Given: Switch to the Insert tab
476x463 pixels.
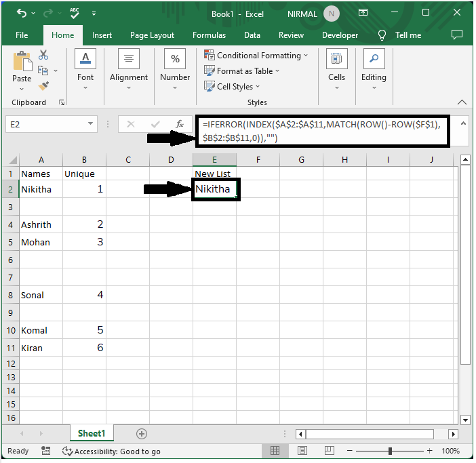Looking at the screenshot, I should click(x=102, y=35).
